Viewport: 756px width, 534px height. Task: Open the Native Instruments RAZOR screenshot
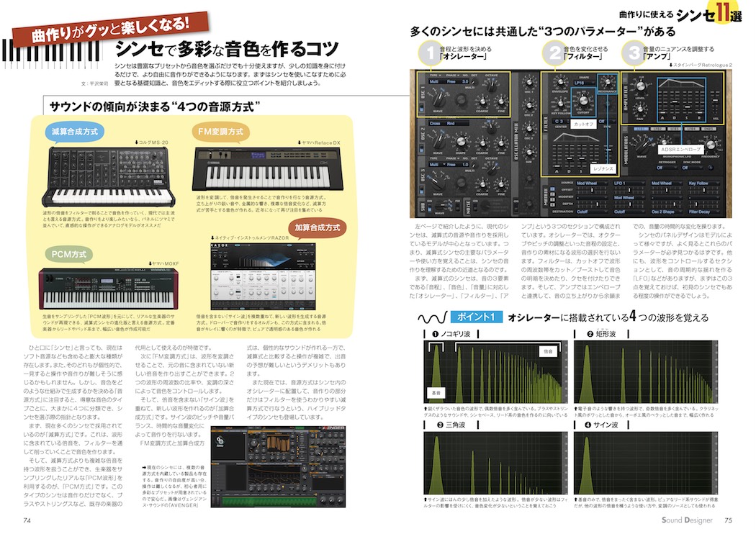(263, 276)
